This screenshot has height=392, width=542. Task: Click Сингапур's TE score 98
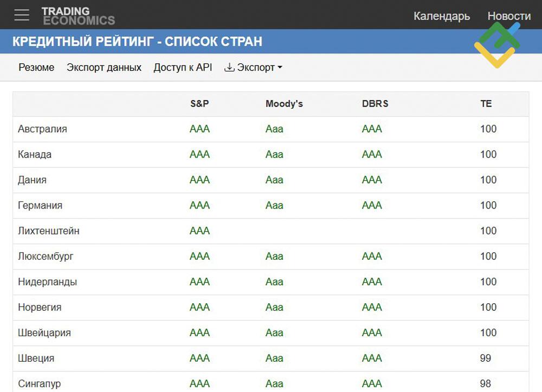point(485,384)
